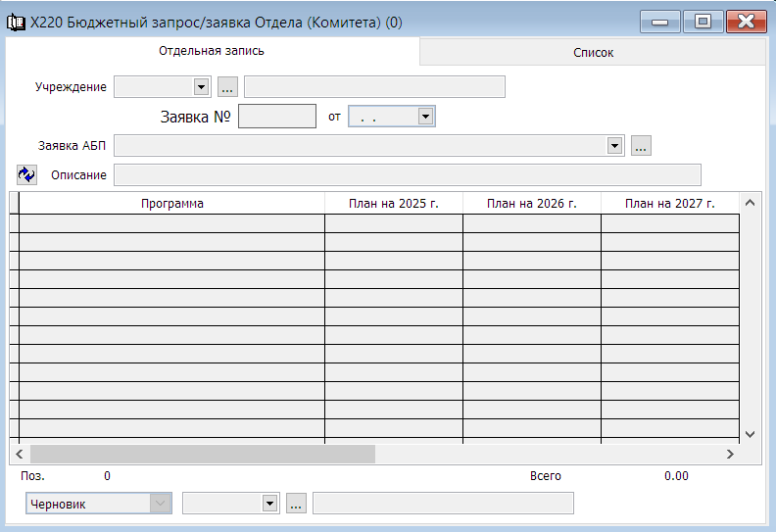Click the Программа column header

(172, 203)
